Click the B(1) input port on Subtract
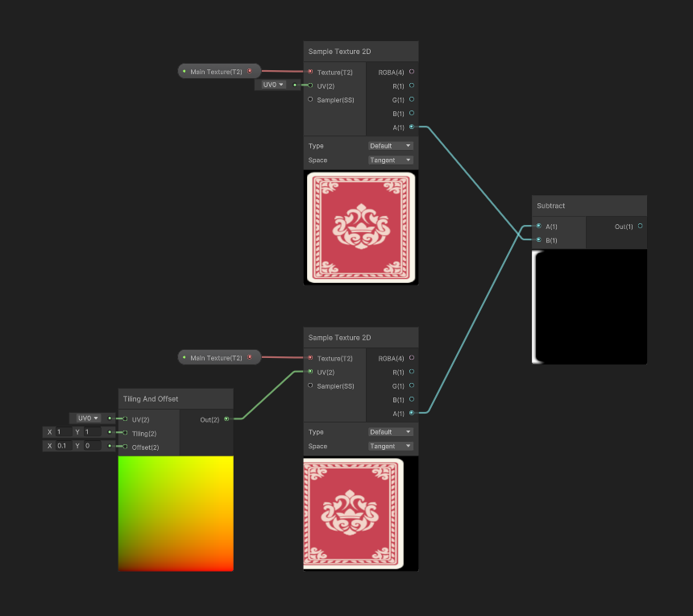 tap(538, 240)
